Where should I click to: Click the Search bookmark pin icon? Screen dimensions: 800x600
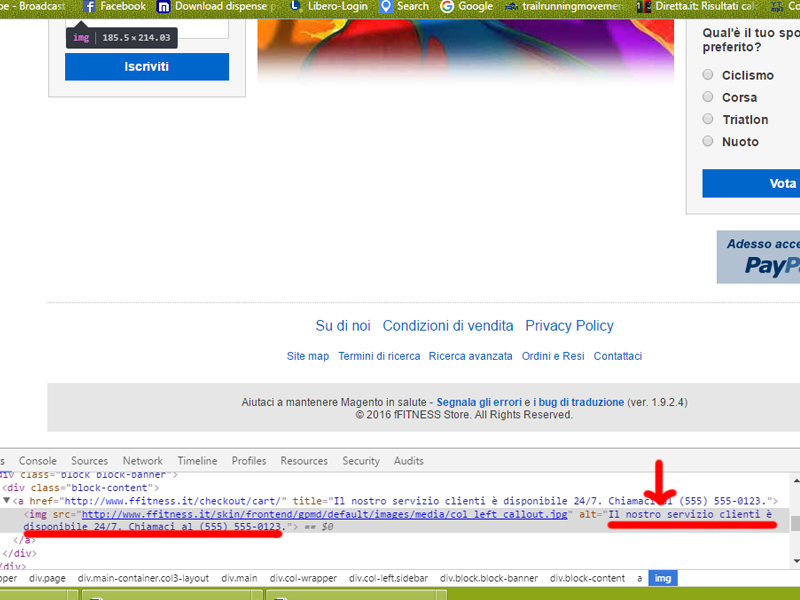(386, 6)
